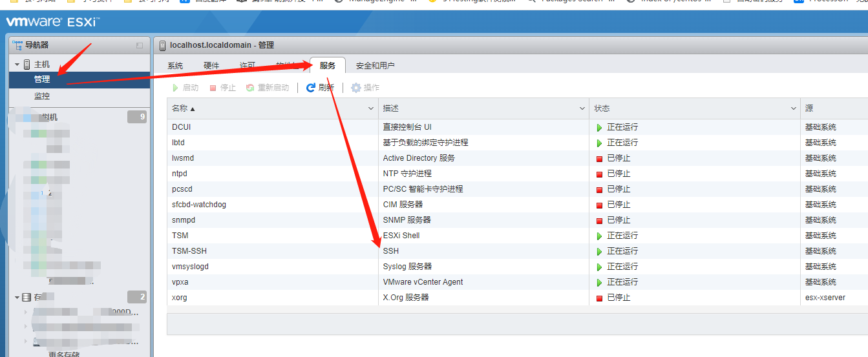The width and height of the screenshot is (868, 357).
Task: Select the ntpd service name
Action: point(180,174)
